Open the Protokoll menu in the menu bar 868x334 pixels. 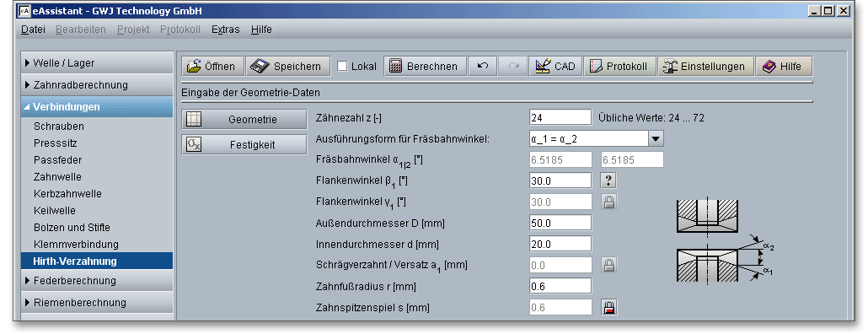tap(180, 30)
